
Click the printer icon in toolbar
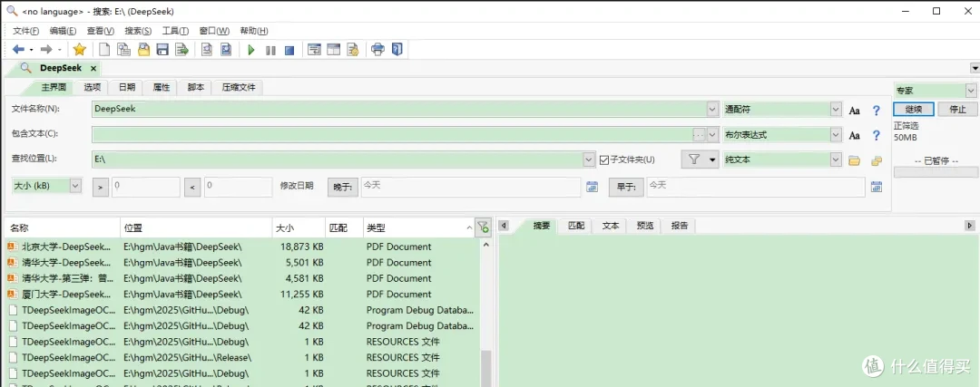pyautogui.click(x=377, y=50)
